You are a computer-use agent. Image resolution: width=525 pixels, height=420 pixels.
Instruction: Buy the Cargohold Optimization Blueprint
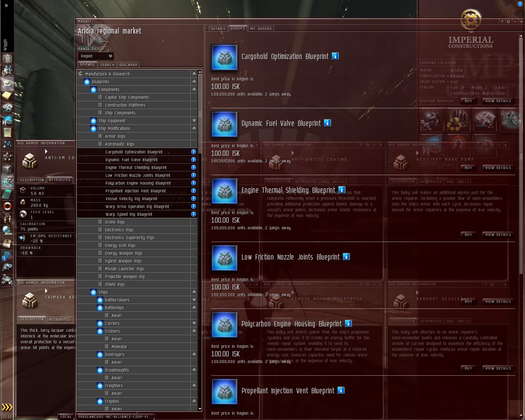pyautogui.click(x=468, y=101)
